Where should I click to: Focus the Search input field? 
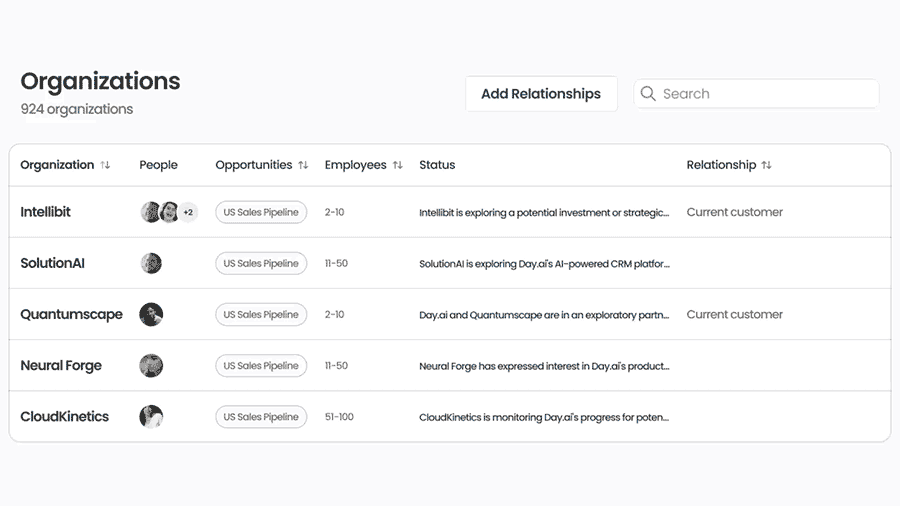[756, 94]
